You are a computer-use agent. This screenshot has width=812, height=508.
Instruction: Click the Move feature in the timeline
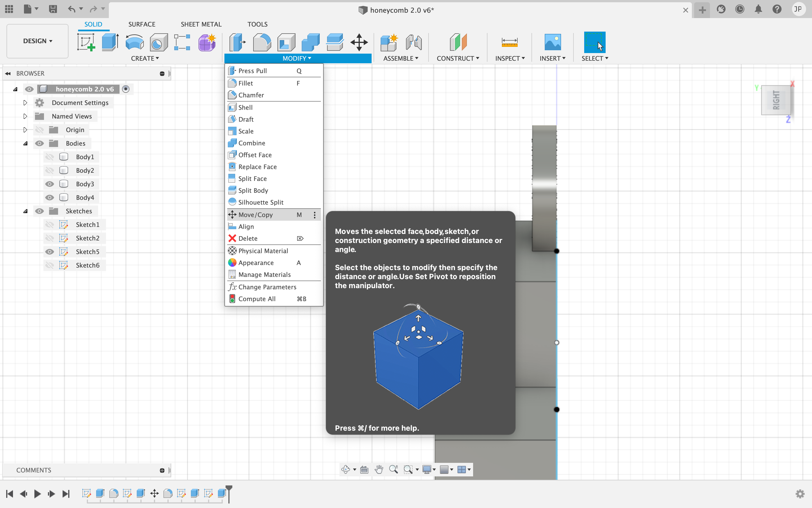coord(154,493)
